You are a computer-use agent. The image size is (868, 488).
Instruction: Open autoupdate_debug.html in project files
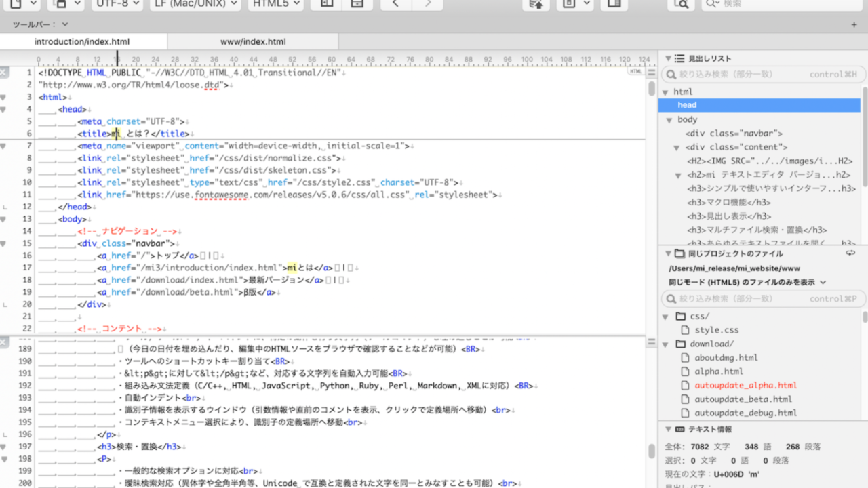745,413
